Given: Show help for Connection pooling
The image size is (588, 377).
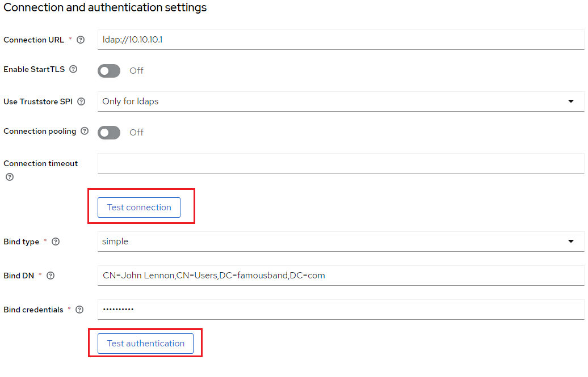Looking at the screenshot, I should tap(85, 131).
